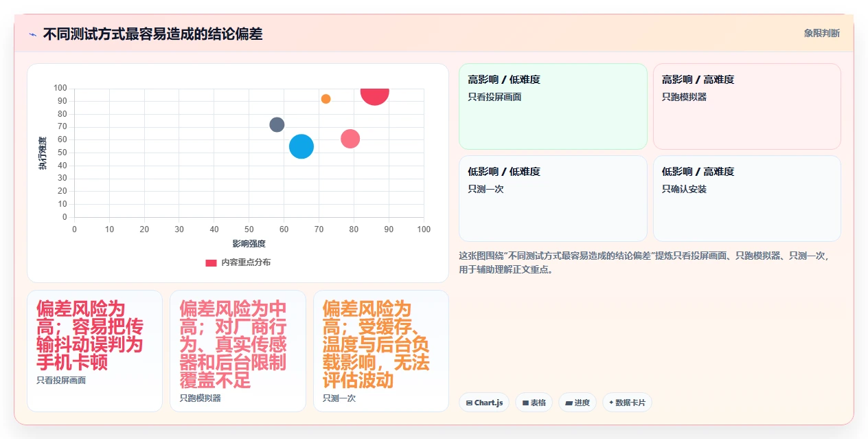Click 只测一次 caption under orange card text

coord(339,398)
